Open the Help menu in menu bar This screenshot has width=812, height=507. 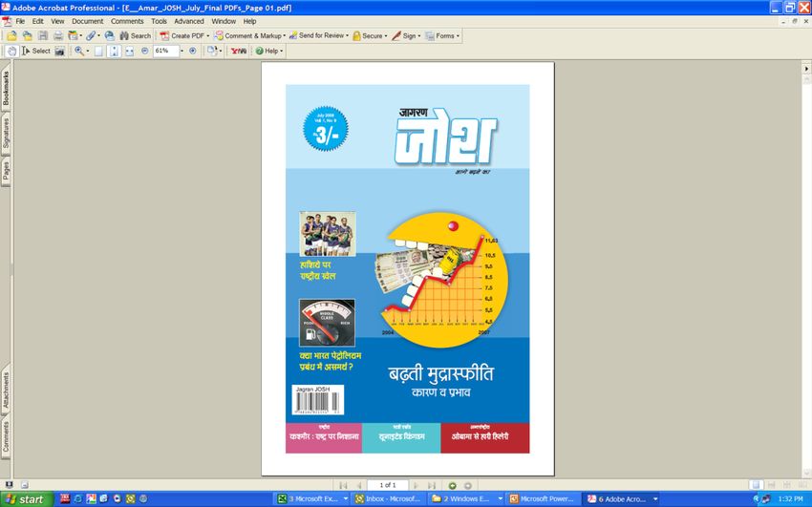click(249, 21)
